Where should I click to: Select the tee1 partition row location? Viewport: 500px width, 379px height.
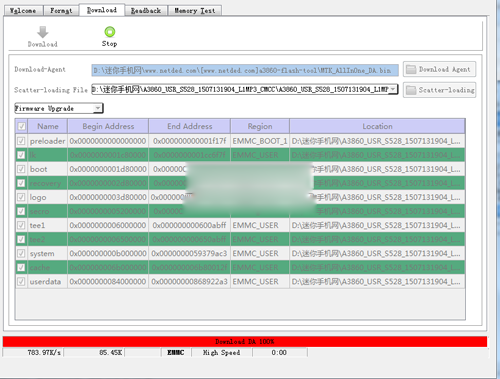[x=377, y=226]
